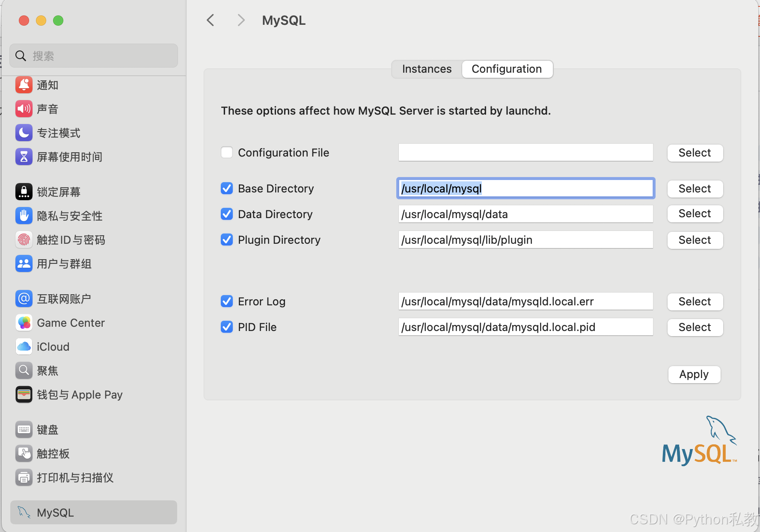760x532 pixels.
Task: Enable the Configuration File checkbox
Action: point(227,152)
